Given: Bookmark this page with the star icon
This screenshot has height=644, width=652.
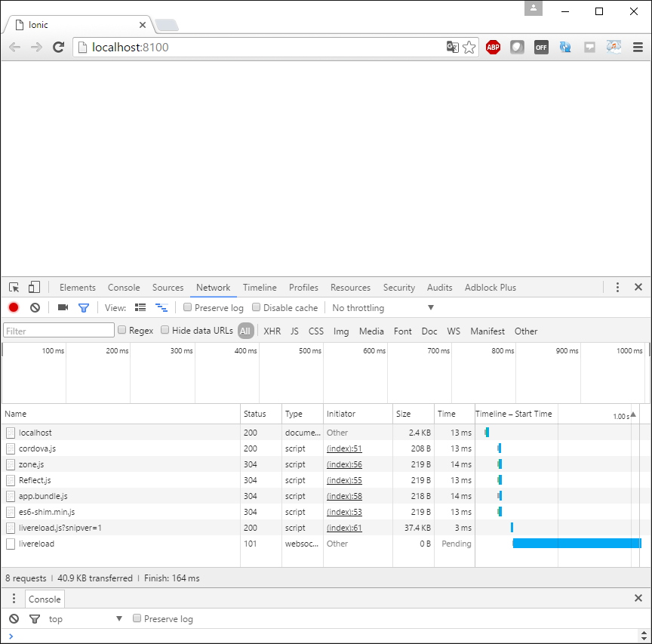Looking at the screenshot, I should (x=469, y=47).
